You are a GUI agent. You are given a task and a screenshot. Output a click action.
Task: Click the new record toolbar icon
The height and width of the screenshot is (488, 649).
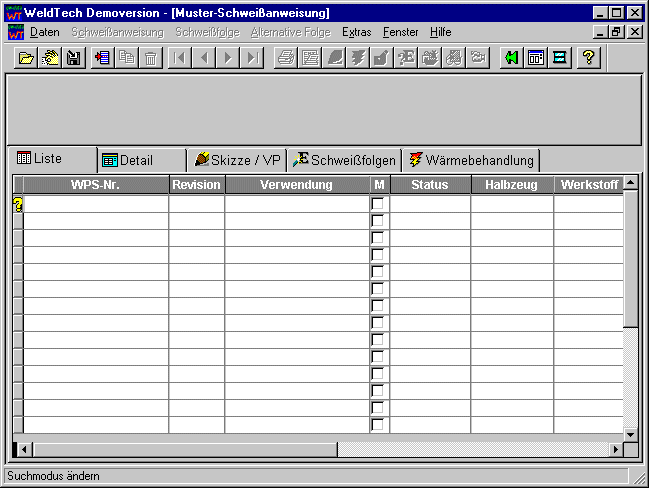point(102,58)
